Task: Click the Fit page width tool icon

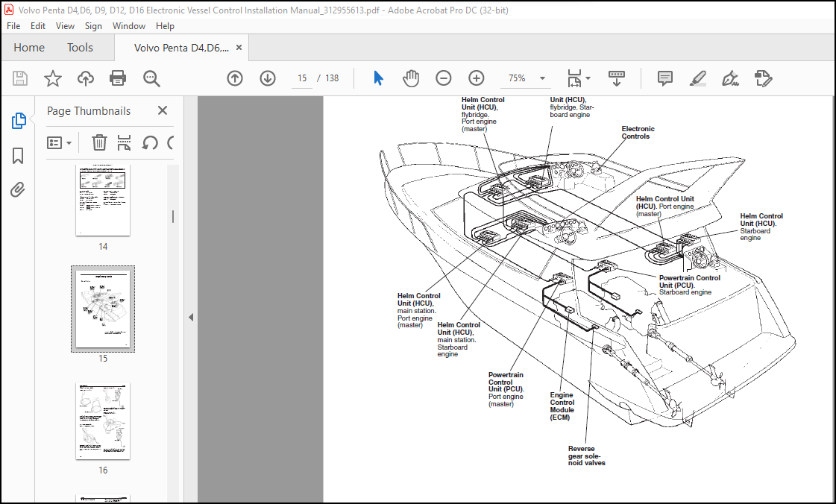Action: click(574, 78)
